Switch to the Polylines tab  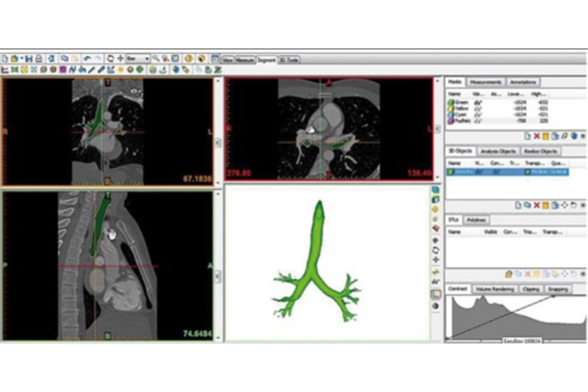(x=476, y=220)
